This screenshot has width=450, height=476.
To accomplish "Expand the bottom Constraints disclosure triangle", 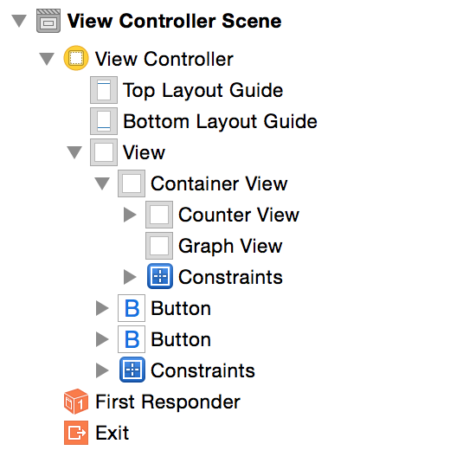I will (x=102, y=370).
